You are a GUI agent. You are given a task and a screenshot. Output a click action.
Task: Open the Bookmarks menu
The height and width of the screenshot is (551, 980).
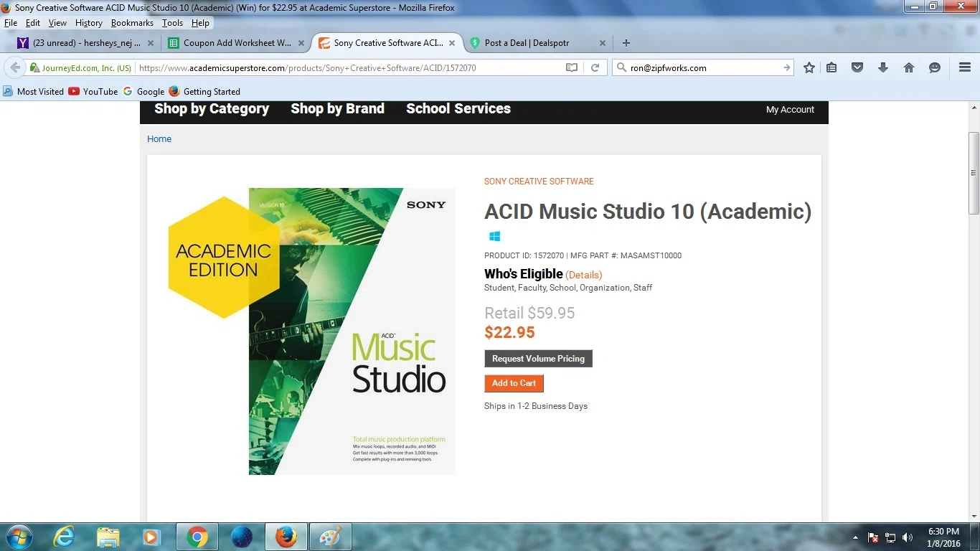tap(132, 23)
